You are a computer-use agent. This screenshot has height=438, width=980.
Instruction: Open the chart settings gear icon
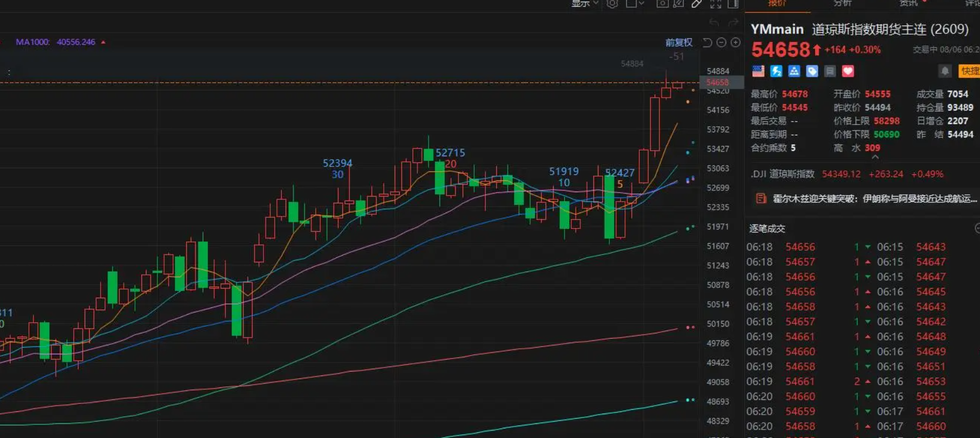click(x=612, y=3)
